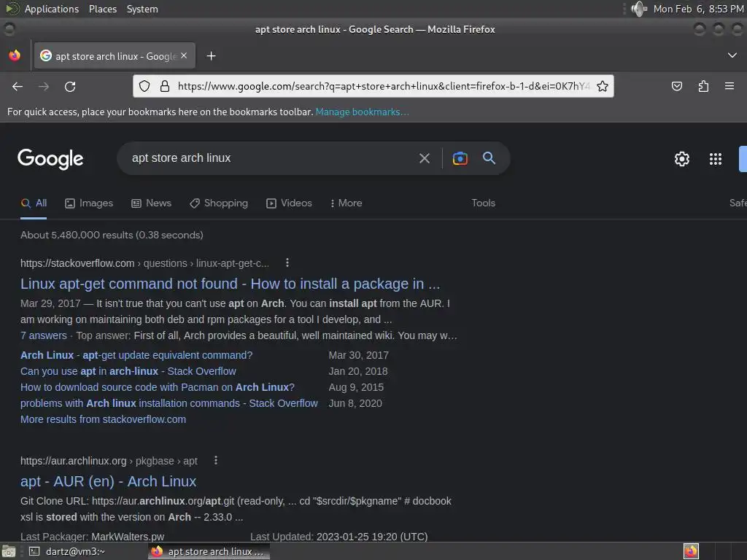Open 'How to download source code with Pacman' link
The height and width of the screenshot is (560, 747).
tap(158, 387)
